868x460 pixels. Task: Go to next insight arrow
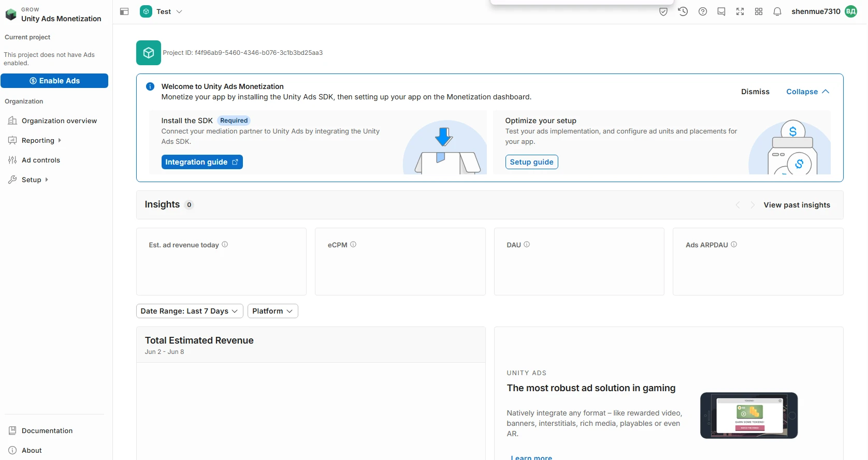click(753, 205)
